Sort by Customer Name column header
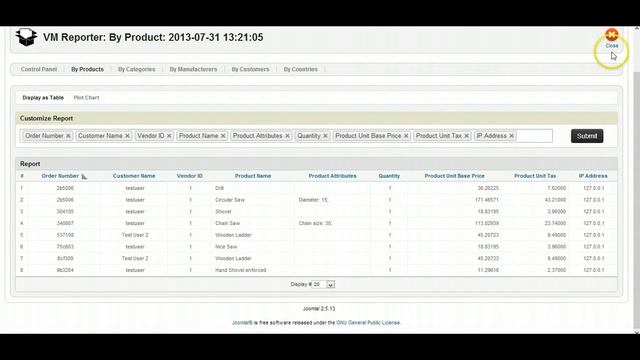640x360 pixels. tap(134, 176)
